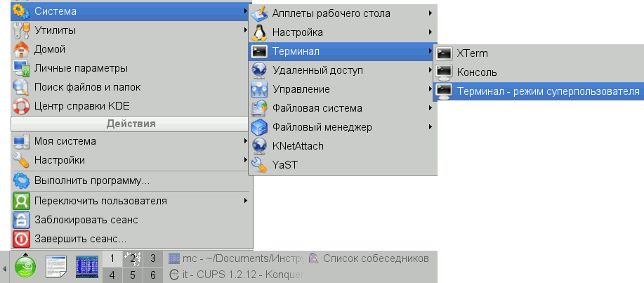The image size is (644, 283).
Task: Choose Заблокировать сеанс menu item
Action: [131, 220]
